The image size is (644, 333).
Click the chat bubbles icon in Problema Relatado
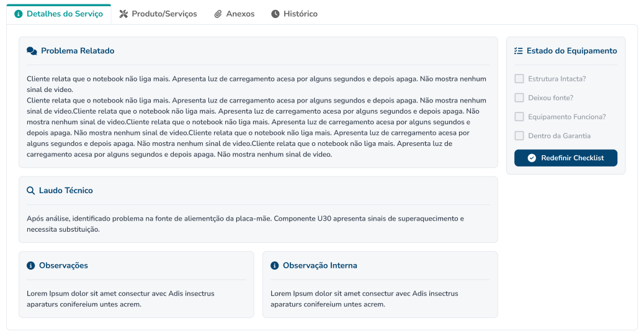pyautogui.click(x=32, y=51)
